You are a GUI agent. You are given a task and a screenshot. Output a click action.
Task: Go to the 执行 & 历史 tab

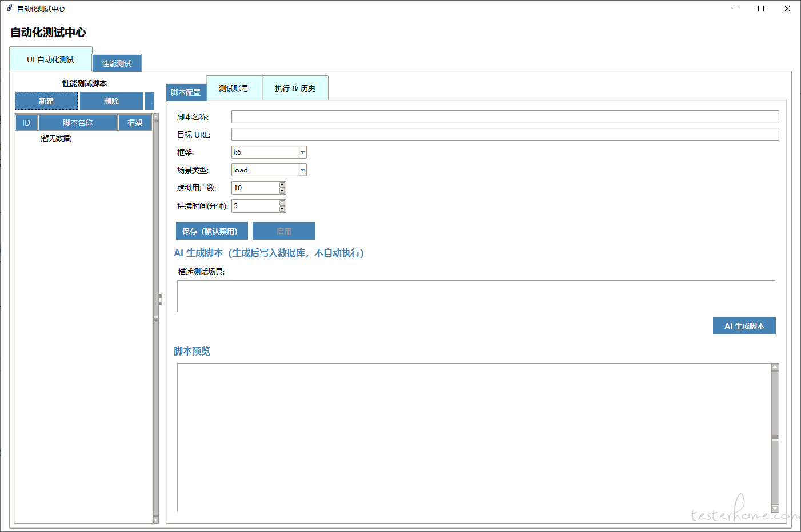(295, 88)
